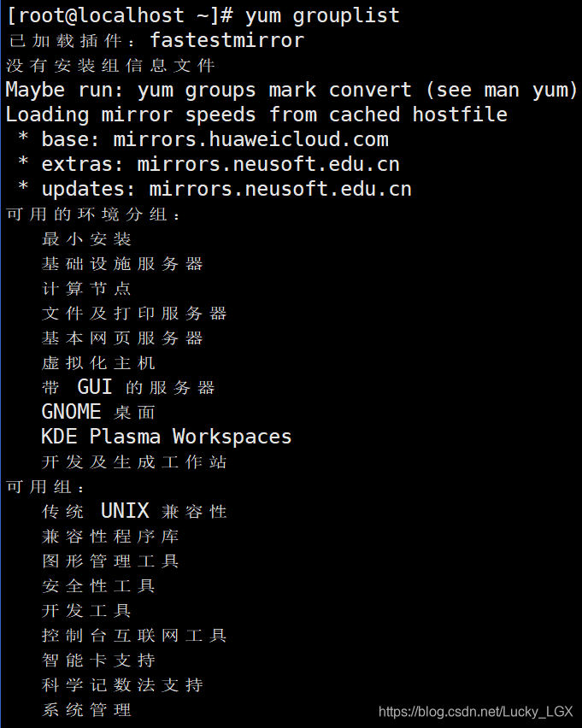Select the KDE Plasma Workspaces entry
Viewport: 582px width, 728px height.
[167, 437]
